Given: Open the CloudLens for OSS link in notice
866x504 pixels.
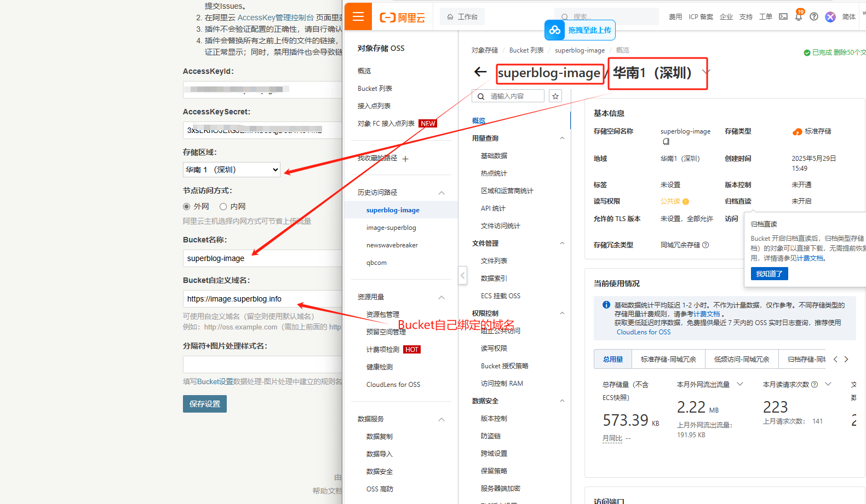Looking at the screenshot, I should (x=644, y=332).
